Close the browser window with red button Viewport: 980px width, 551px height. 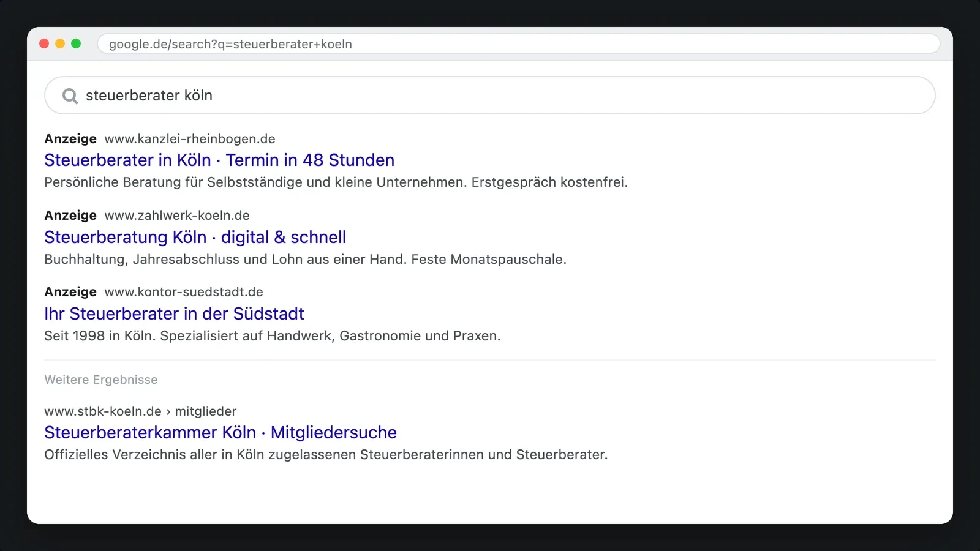[x=44, y=43]
